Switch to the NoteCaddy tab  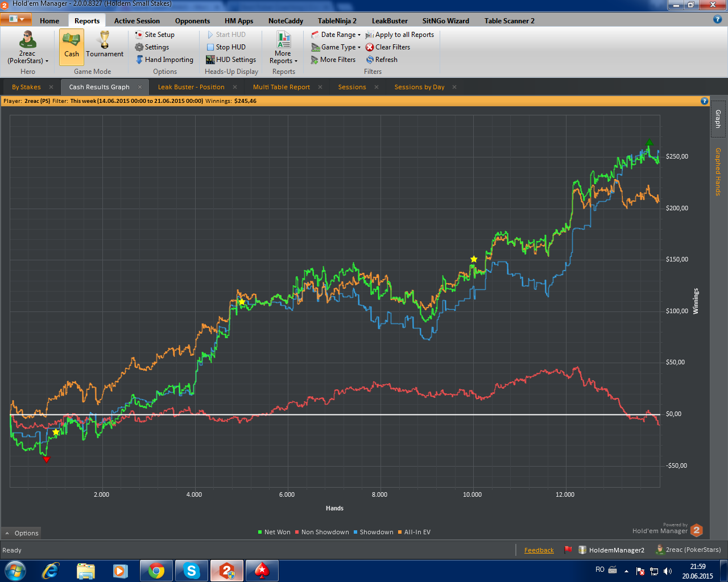pos(286,21)
